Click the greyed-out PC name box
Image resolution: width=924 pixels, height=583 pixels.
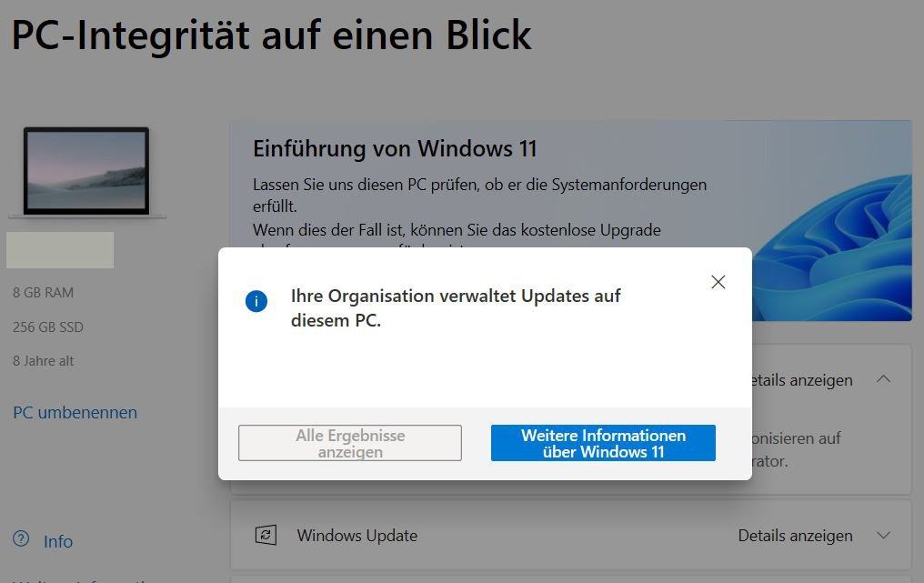pos(60,250)
